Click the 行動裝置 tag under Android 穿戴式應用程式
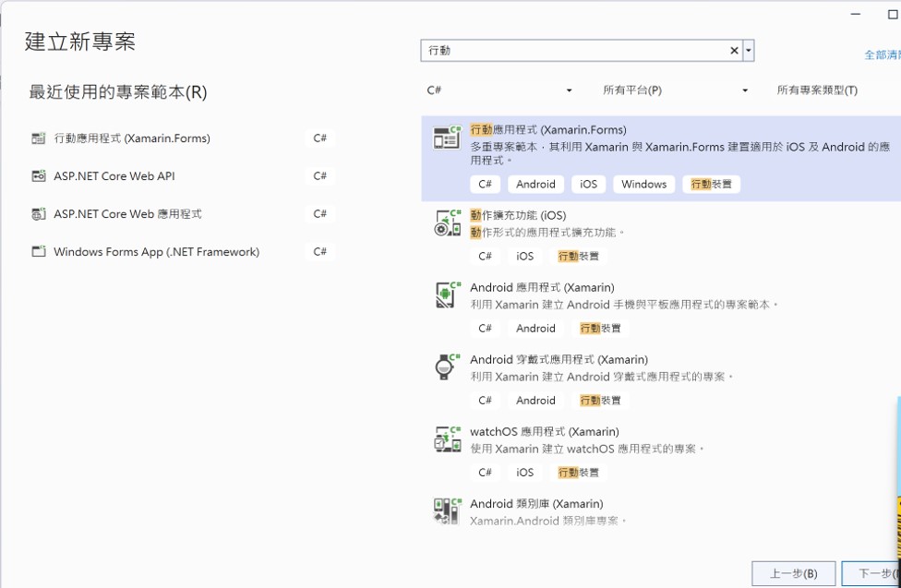The height and width of the screenshot is (588, 901). 600,400
